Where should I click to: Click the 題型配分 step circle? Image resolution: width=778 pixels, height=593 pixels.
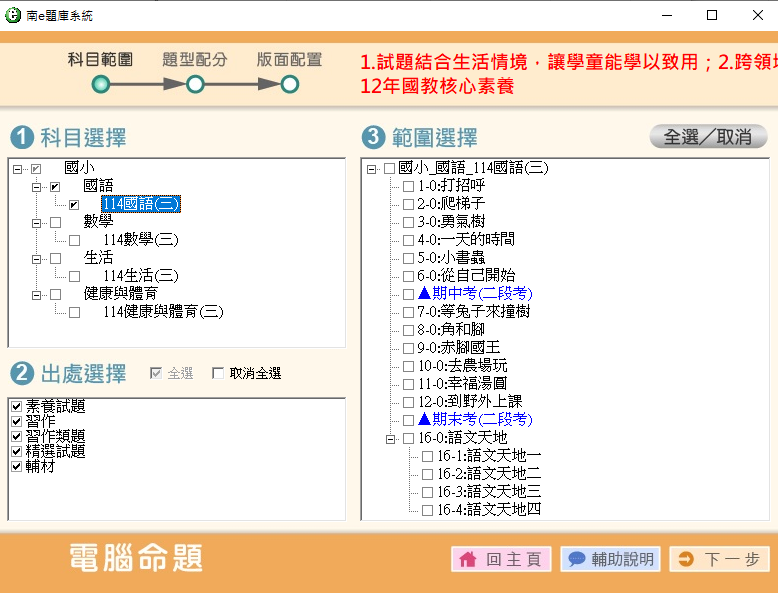click(195, 84)
